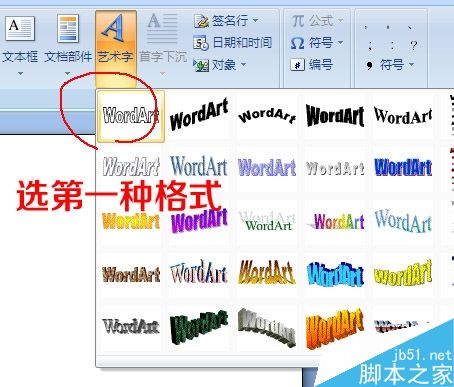Select the gray metallic flat WordArt style
Screen dimensions: 454x387
tap(131, 327)
